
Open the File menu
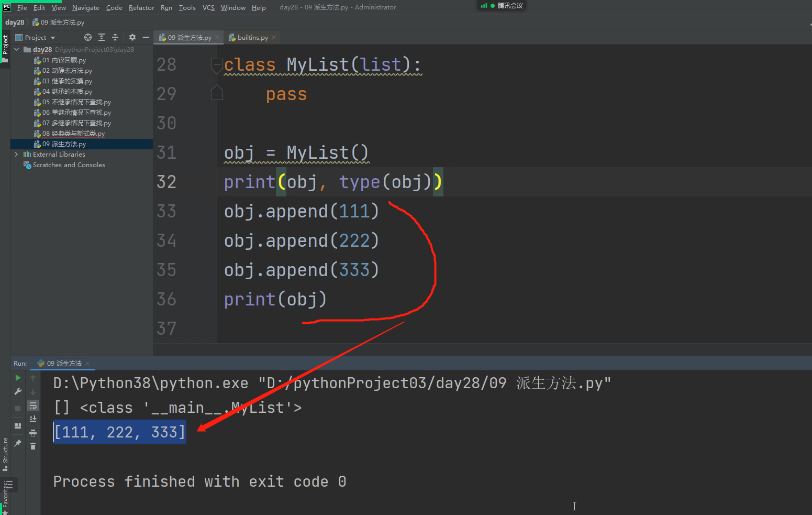coord(22,7)
